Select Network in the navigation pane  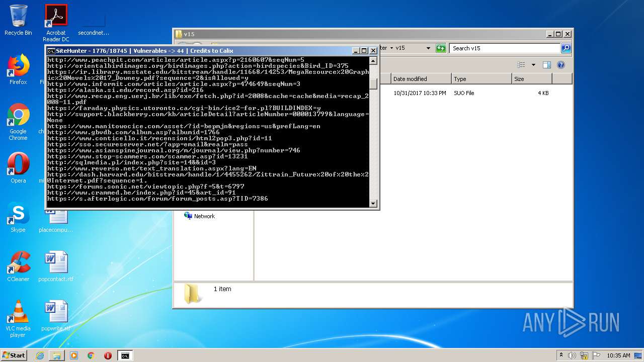point(199,216)
